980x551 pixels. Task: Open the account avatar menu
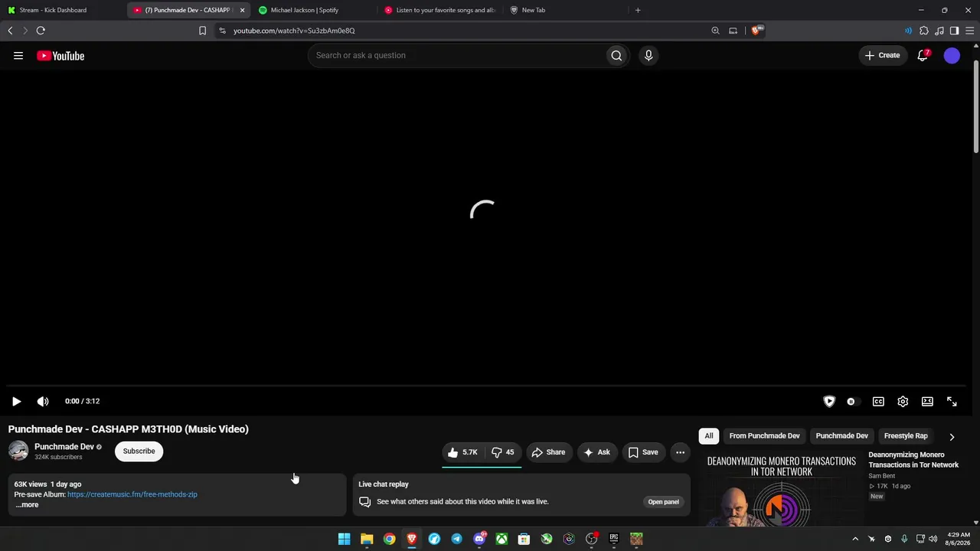952,55
